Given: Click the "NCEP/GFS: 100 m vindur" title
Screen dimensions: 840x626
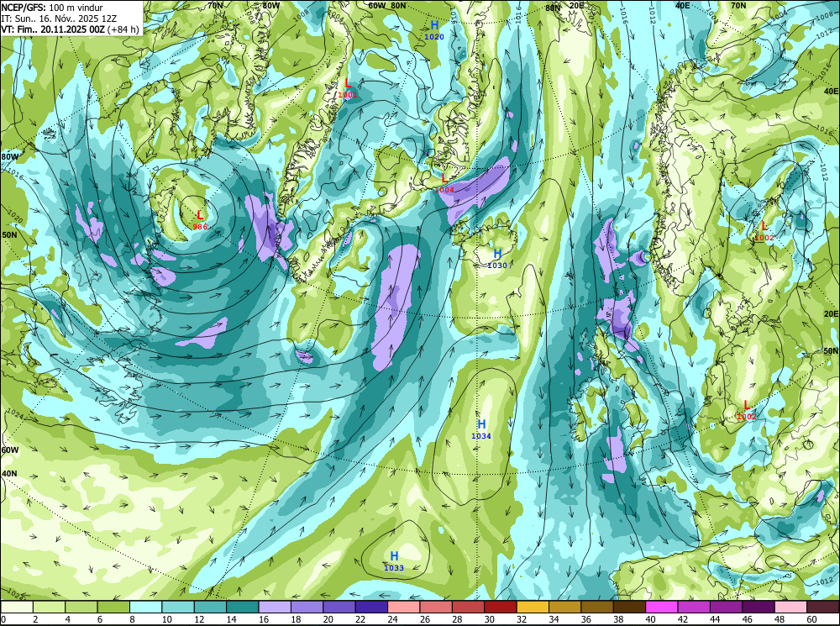Looking at the screenshot, I should (52, 8).
